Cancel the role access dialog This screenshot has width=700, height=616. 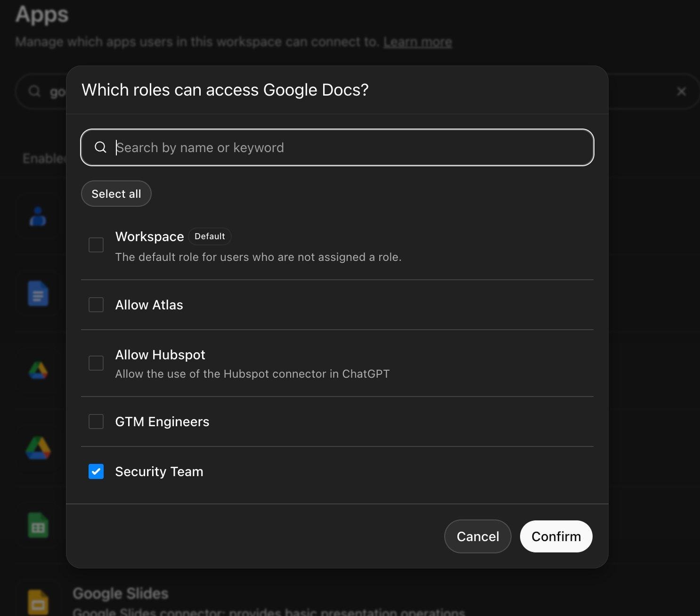(478, 536)
